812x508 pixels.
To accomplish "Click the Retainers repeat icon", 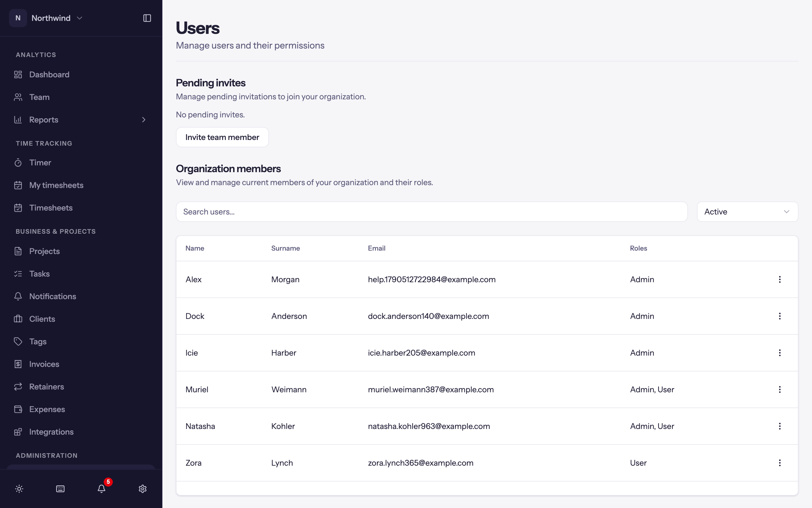I will point(18,387).
